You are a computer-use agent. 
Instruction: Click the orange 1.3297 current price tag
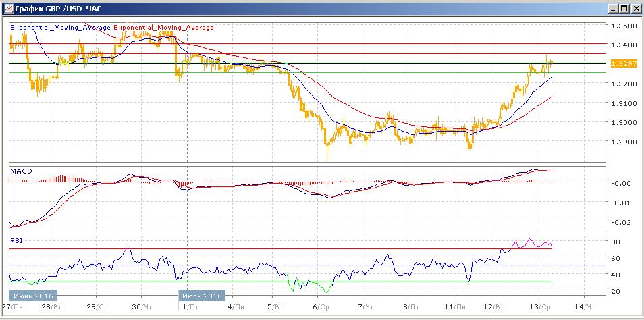pyautogui.click(x=620, y=63)
